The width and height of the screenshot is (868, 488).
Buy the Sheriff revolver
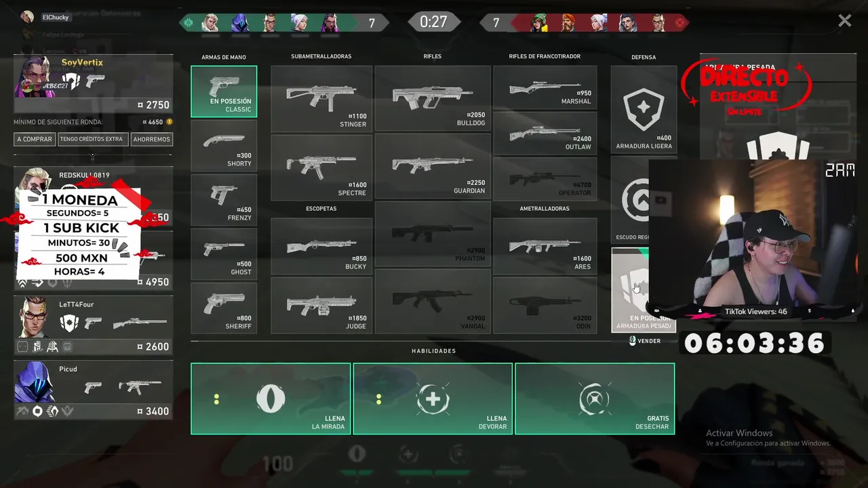[x=224, y=308]
